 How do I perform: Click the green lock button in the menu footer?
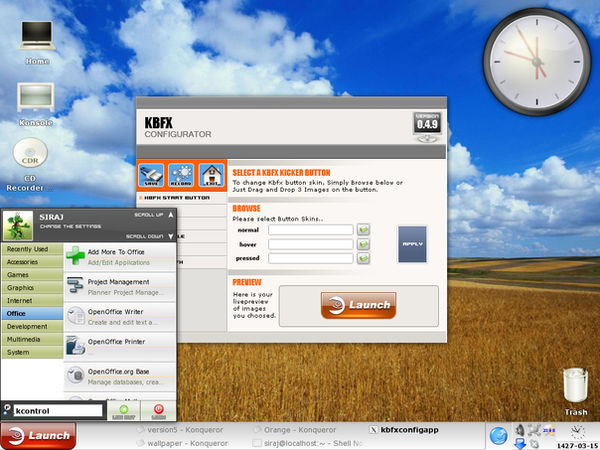pos(123,411)
